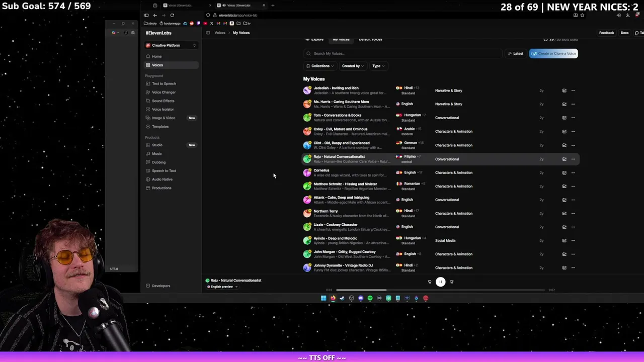This screenshot has height=362, width=644.
Task: Skip forward in the preview player
Action: point(451,282)
